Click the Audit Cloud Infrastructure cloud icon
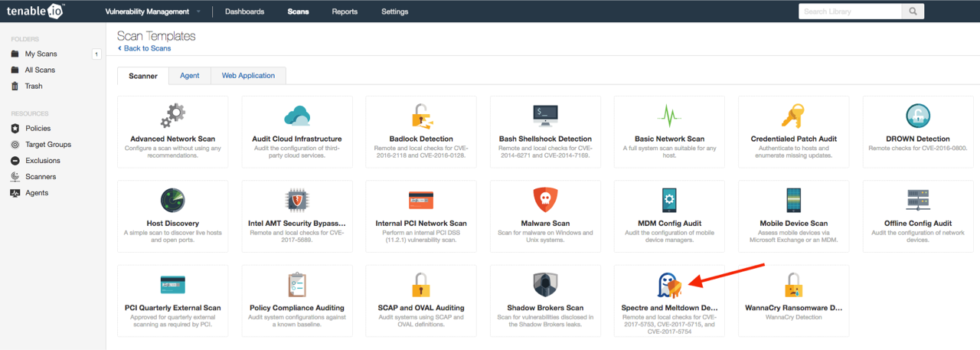This screenshot has height=350, width=980. click(296, 116)
